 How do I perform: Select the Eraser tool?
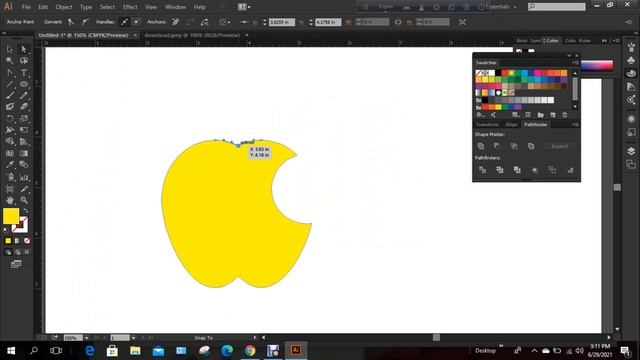click(24, 107)
